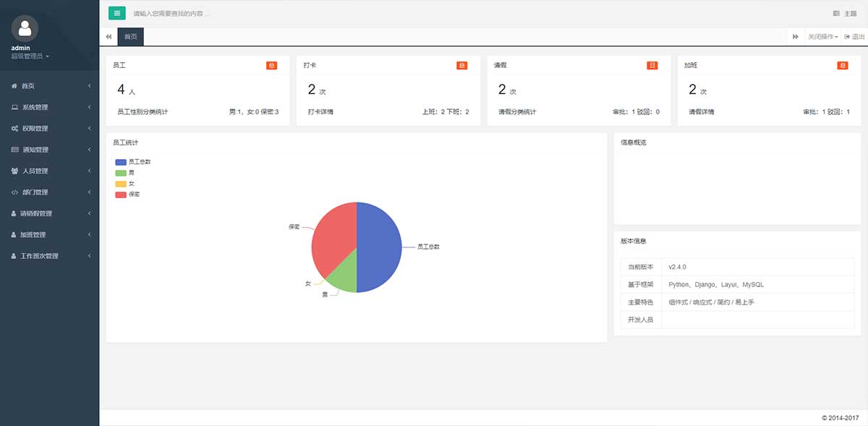Click the 退出 logout link
Screen dimensions: 868x426
pos(854,36)
